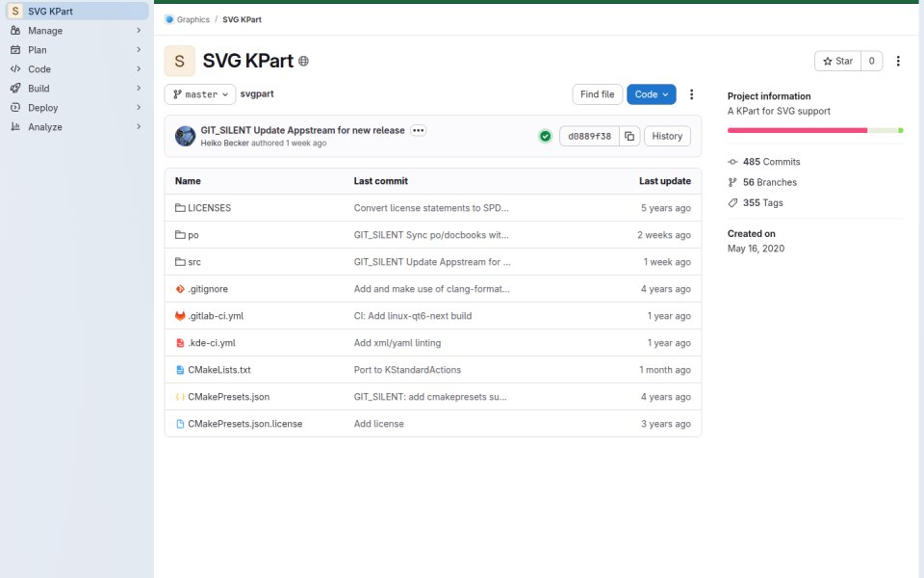Image resolution: width=924 pixels, height=578 pixels.
Task: Click the src folder icon
Action: [x=180, y=262]
